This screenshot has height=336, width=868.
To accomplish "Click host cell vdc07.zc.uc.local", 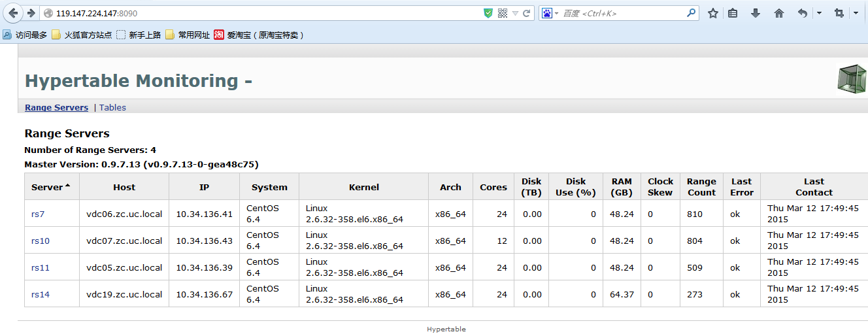I will coord(124,241).
